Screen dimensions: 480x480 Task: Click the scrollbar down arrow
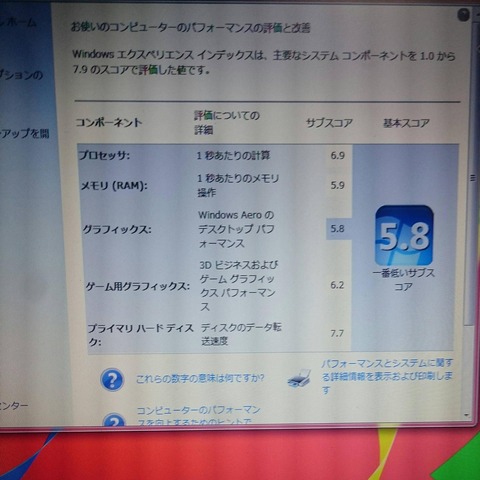click(x=467, y=415)
